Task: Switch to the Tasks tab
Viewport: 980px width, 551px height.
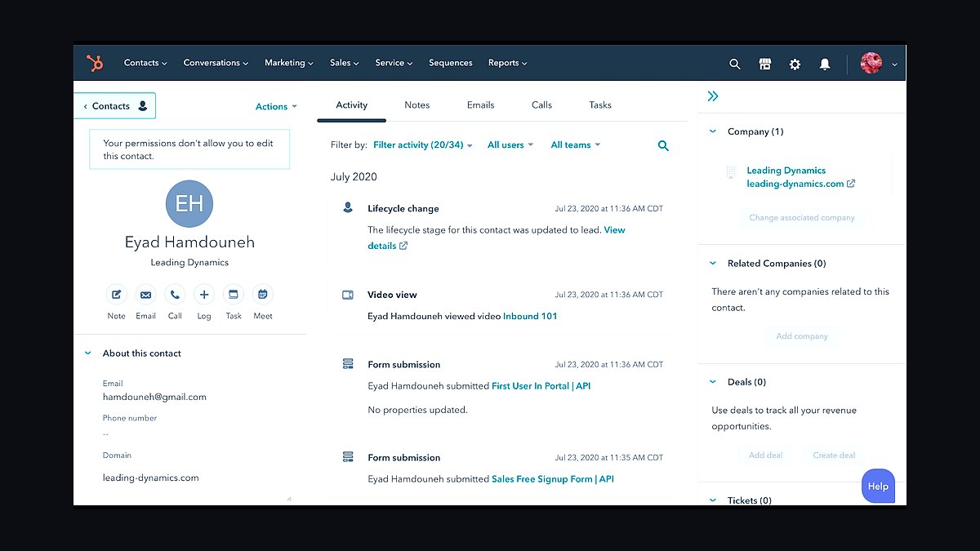Action: click(600, 105)
